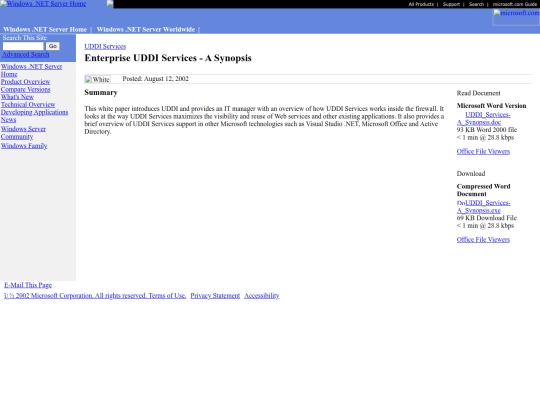Focus the Search This Site text field
The image size is (540, 405).
click(23, 46)
